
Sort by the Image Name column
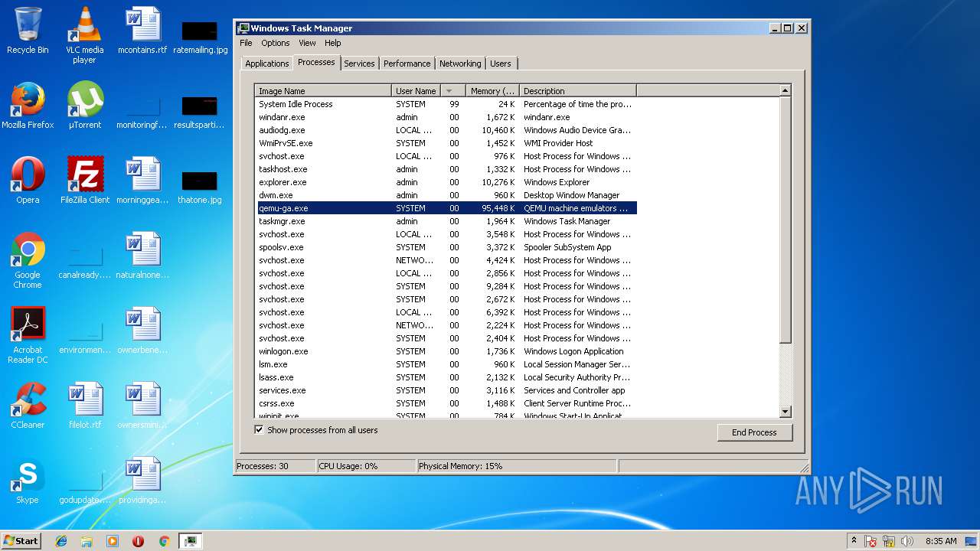point(323,91)
